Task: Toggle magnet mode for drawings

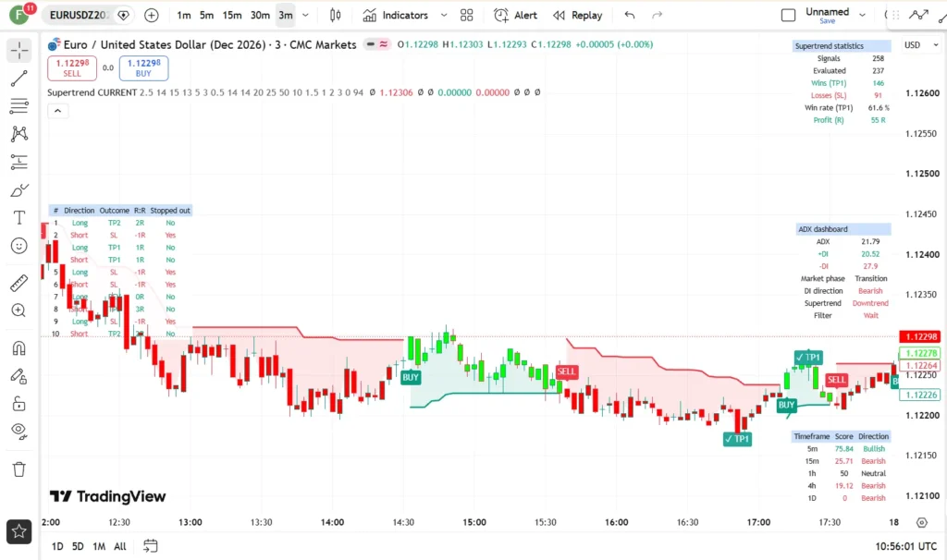Action: [19, 348]
